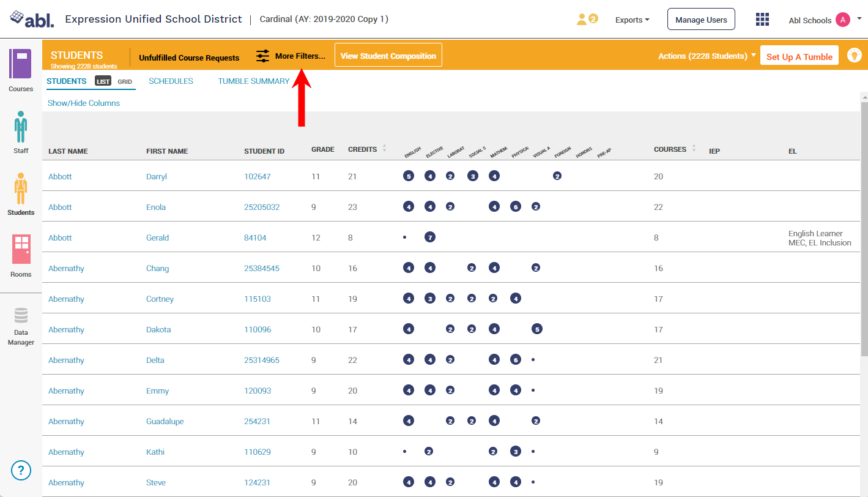868x497 pixels.
Task: Click the Set Up A Tumble button
Action: coord(799,56)
